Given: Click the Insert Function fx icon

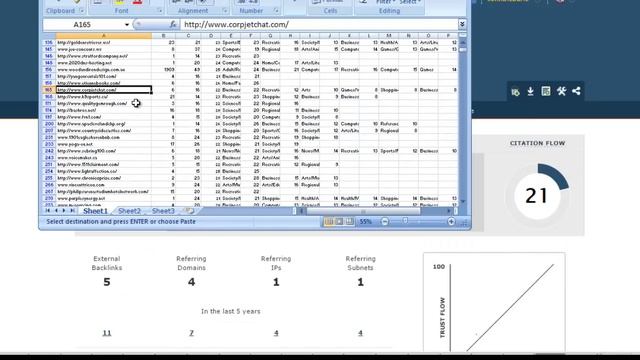Looking at the screenshot, I should [x=173, y=24].
